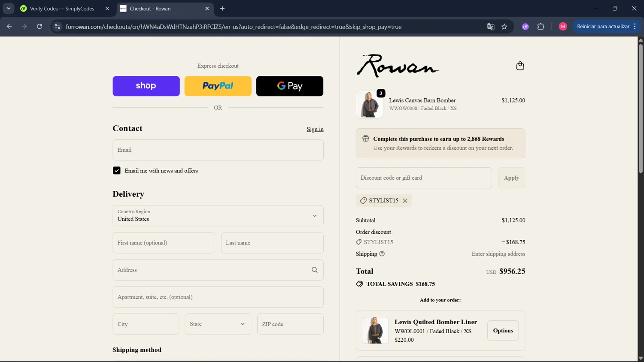Go forward in browser history

(x=24, y=27)
